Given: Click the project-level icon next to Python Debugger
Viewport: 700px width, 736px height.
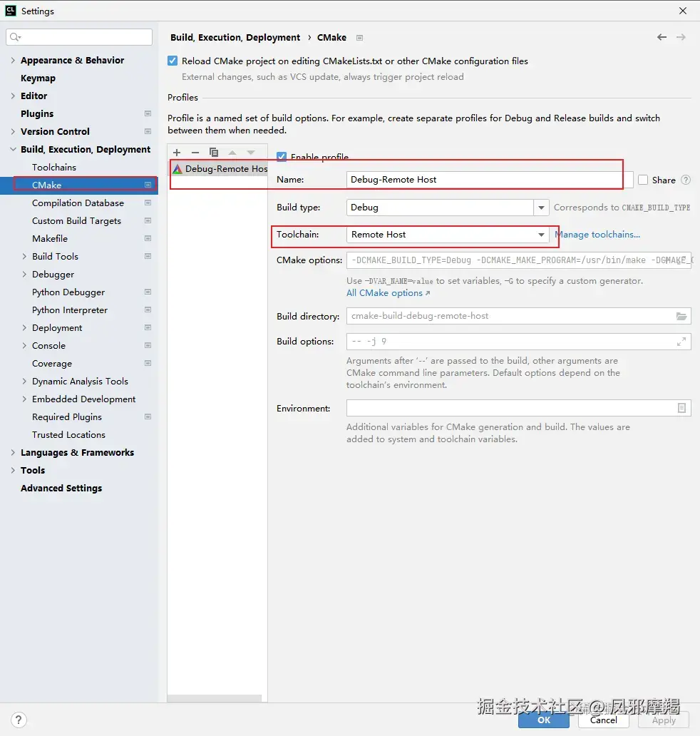Looking at the screenshot, I should click(x=148, y=292).
